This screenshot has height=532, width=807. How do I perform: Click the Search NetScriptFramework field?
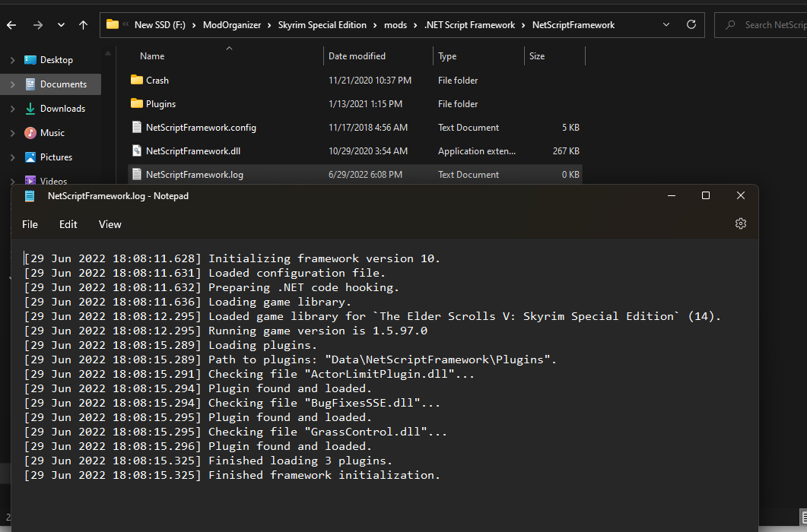coord(761,24)
